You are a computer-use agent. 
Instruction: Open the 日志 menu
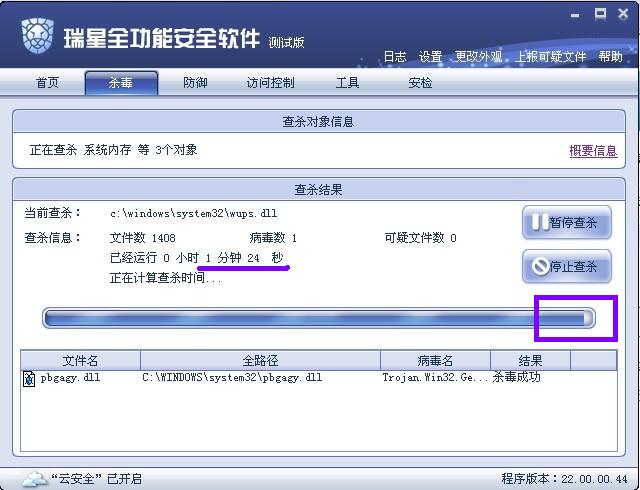pos(395,56)
